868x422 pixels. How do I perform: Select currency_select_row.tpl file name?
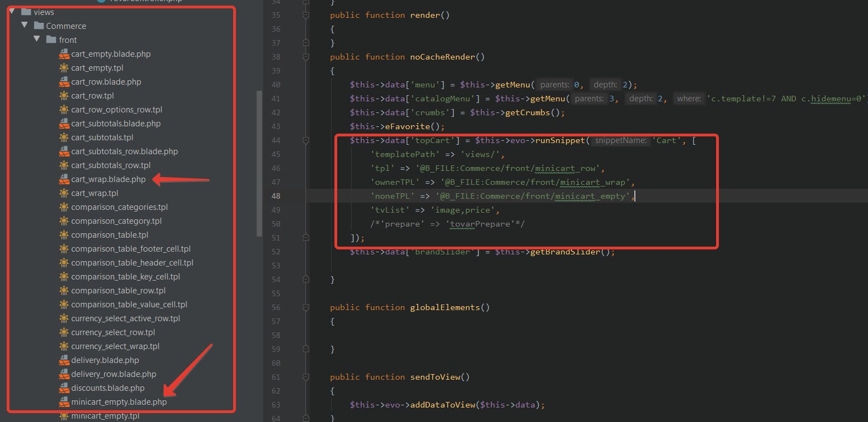coord(113,332)
